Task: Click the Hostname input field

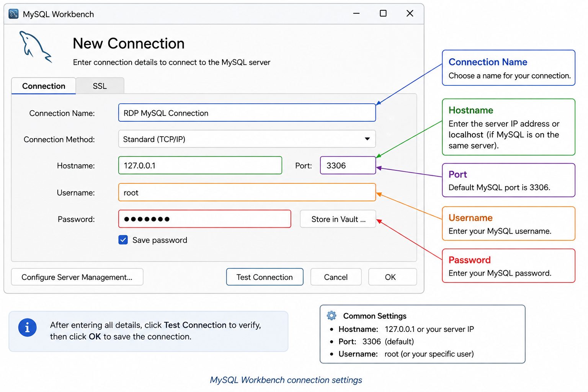Action: point(200,165)
